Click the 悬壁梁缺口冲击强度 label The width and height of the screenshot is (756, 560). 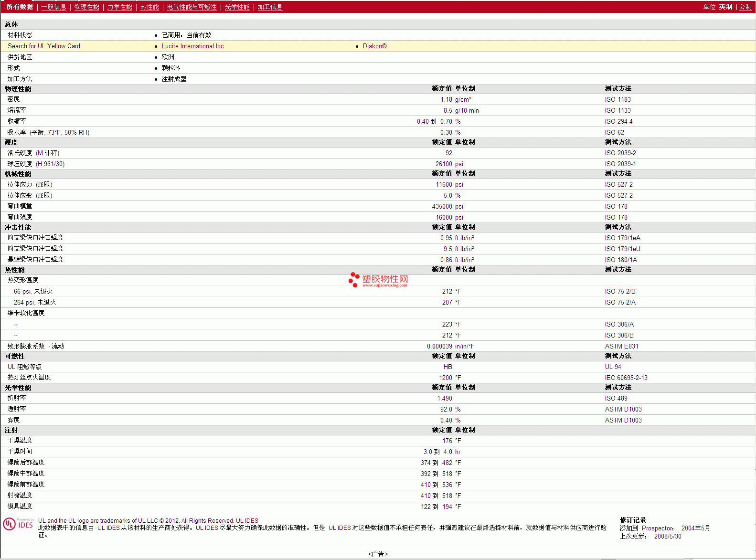tap(35, 260)
